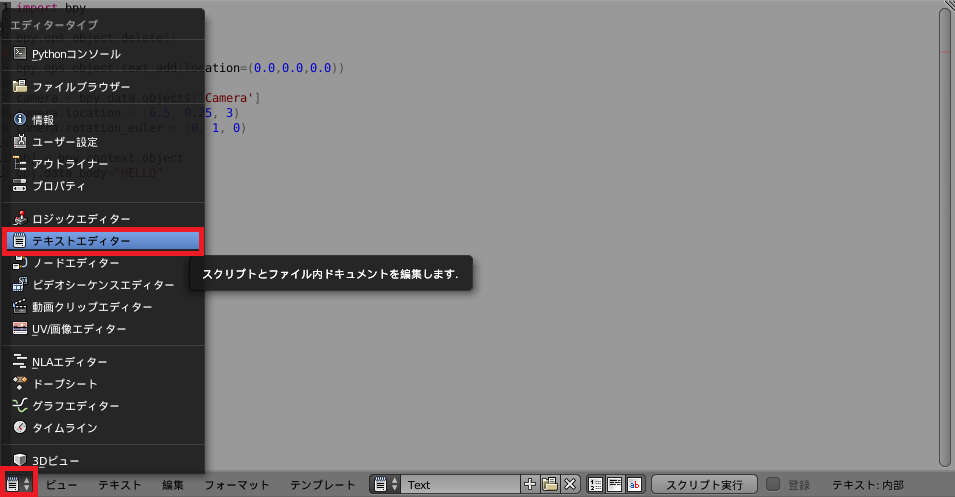Select テキストエディター menu entry
Image resolution: width=955 pixels, height=497 pixels.
point(104,241)
